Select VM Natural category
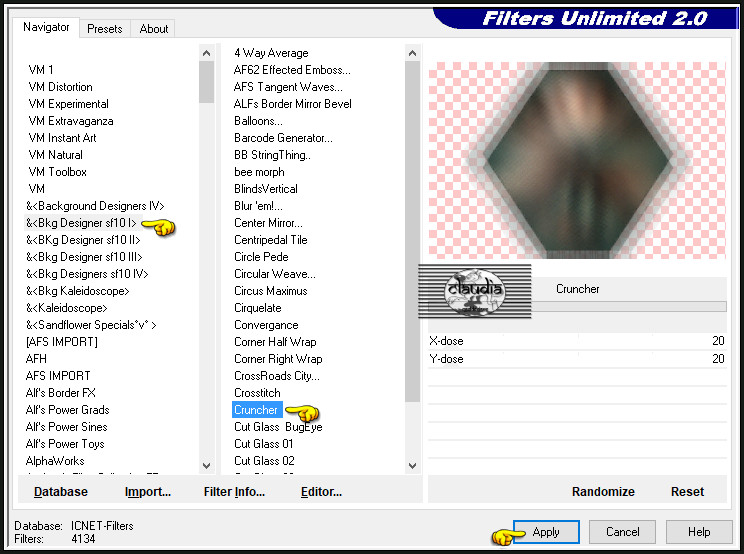The image size is (744, 554). click(x=55, y=155)
